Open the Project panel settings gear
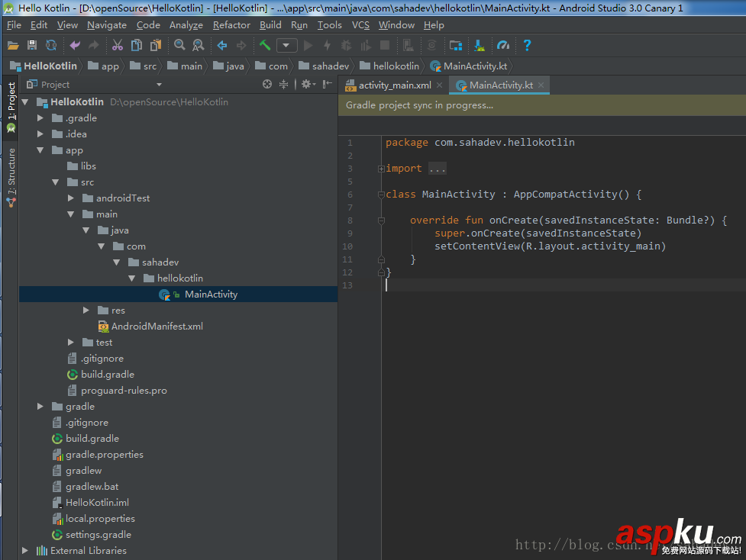Viewport: 746px width, 560px height. (x=306, y=85)
